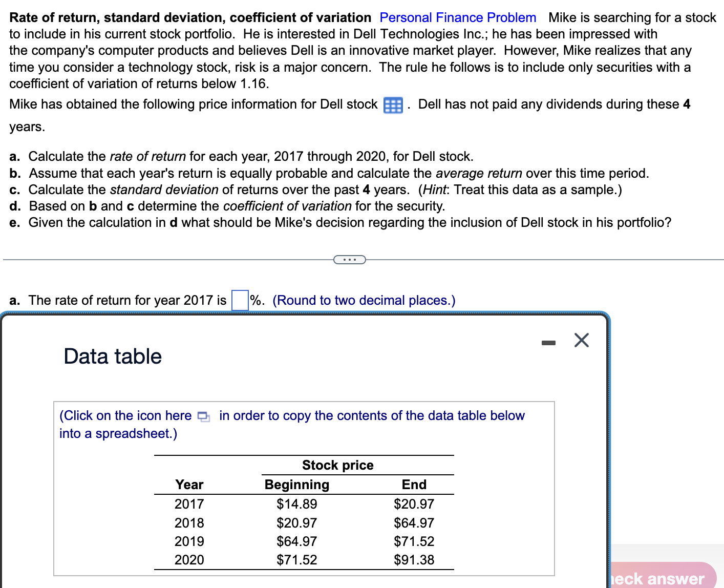Screen dimensions: 724x588
Task: Select the 2017 beginning price $14.89
Action: point(296,504)
